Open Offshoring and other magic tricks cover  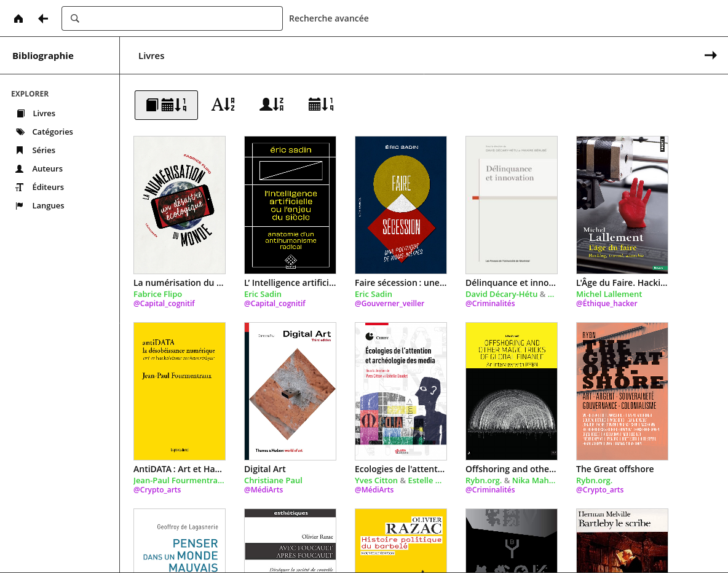[512, 391]
